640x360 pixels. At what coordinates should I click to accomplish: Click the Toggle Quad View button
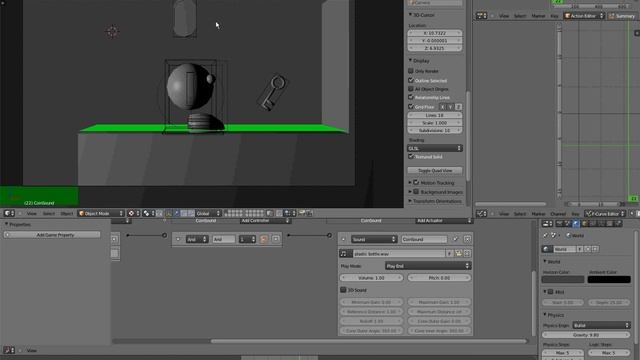click(435, 170)
